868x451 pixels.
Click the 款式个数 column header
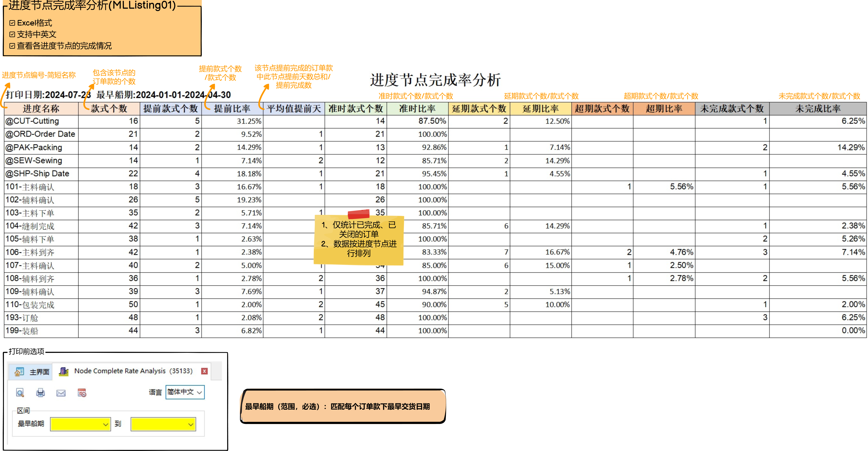point(109,109)
